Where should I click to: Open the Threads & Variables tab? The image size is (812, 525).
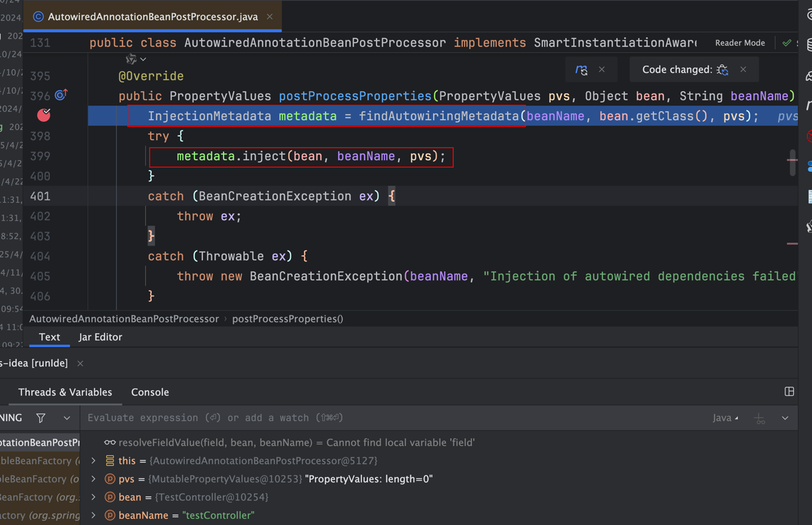(65, 392)
